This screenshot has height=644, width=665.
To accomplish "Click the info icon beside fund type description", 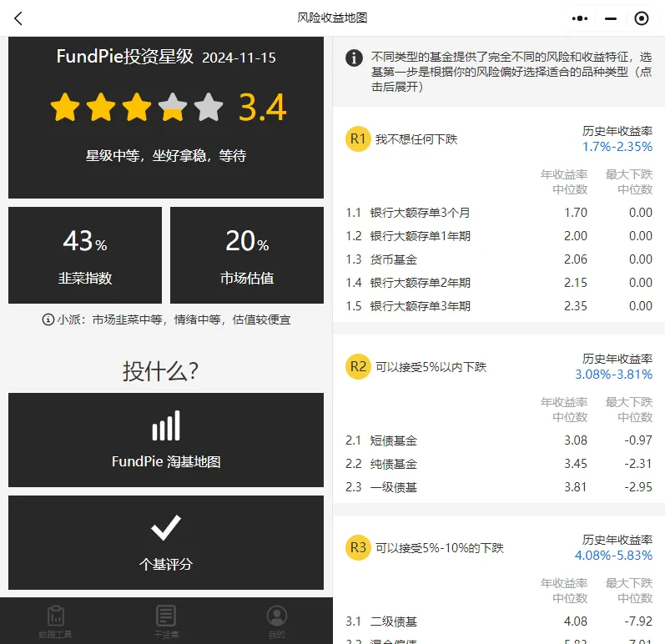I will pyautogui.click(x=354, y=58).
